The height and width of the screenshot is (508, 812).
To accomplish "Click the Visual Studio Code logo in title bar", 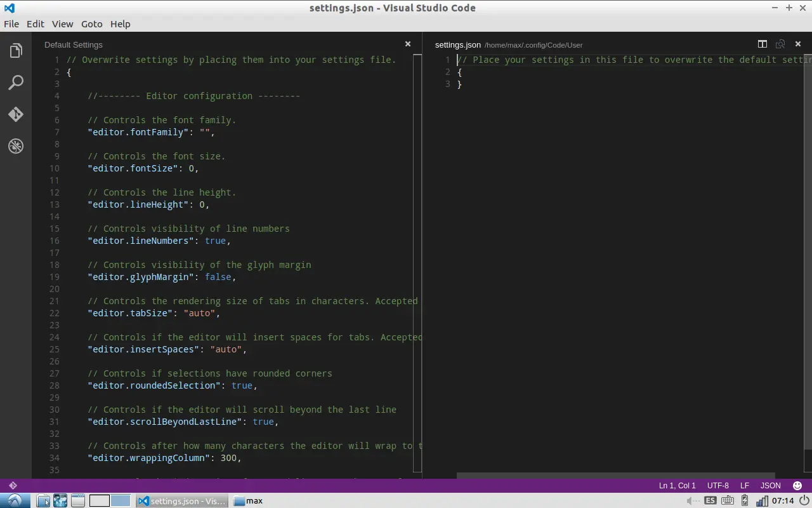I will [10, 8].
